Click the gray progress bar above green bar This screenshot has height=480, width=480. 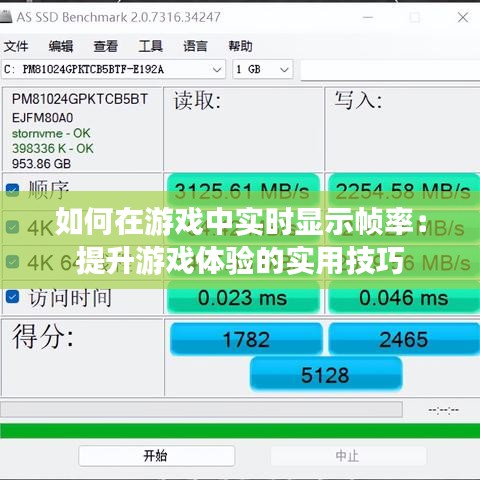(x=201, y=409)
